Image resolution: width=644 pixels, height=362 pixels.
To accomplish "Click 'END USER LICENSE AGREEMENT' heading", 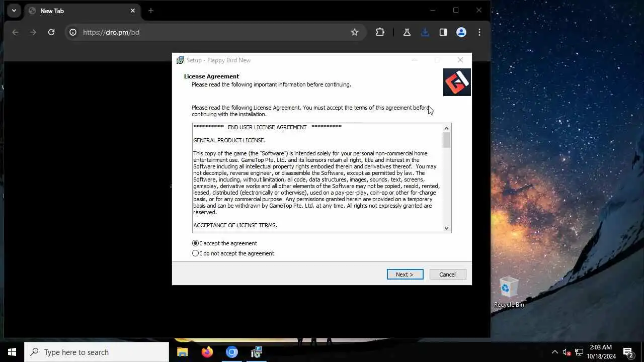I will click(x=267, y=127).
